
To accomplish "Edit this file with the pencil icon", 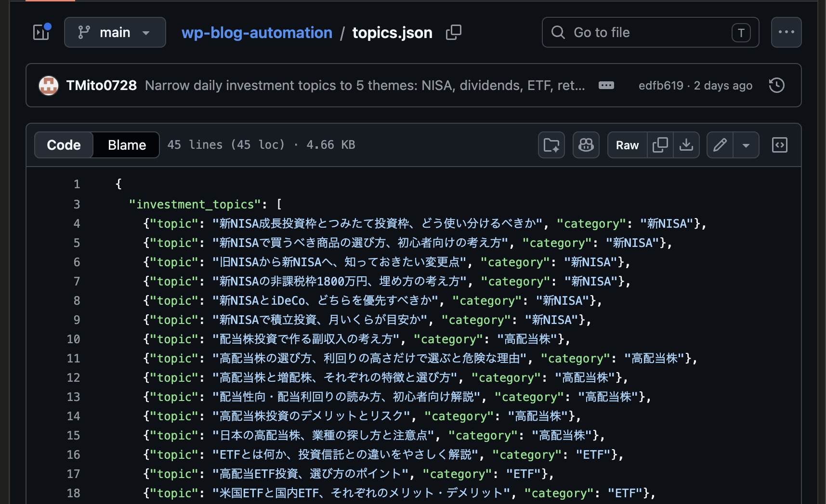I will point(720,145).
